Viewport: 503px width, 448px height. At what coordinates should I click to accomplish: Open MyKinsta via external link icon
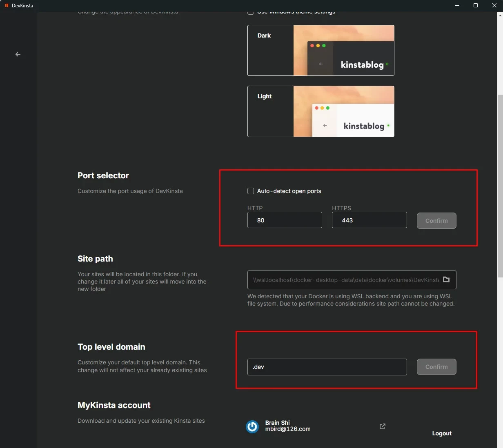382,426
